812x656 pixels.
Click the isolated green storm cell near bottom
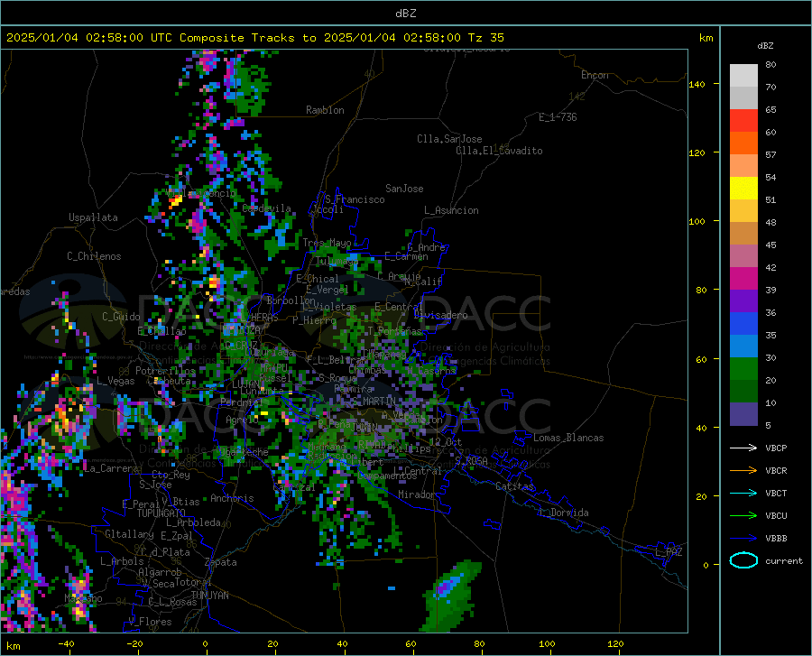[452, 596]
